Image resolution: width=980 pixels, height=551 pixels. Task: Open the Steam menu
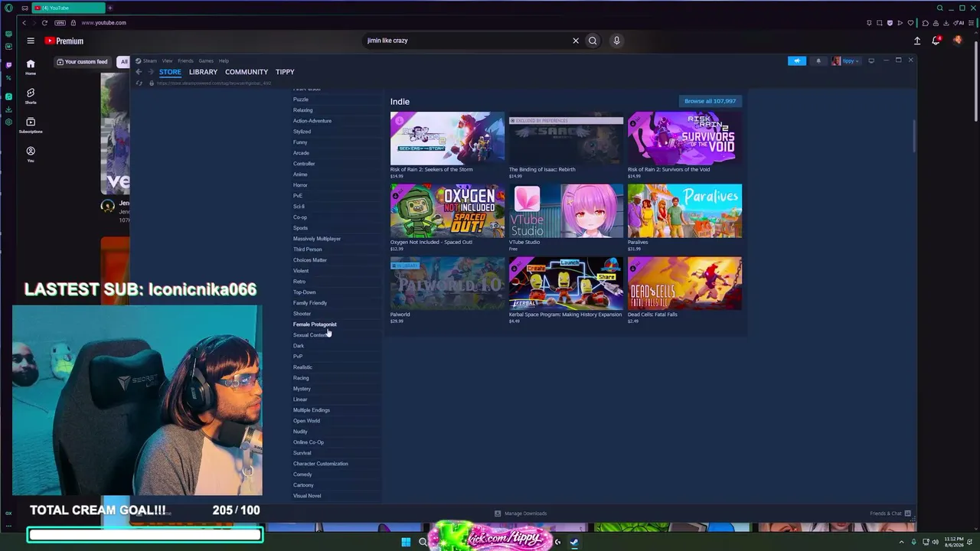tap(150, 60)
